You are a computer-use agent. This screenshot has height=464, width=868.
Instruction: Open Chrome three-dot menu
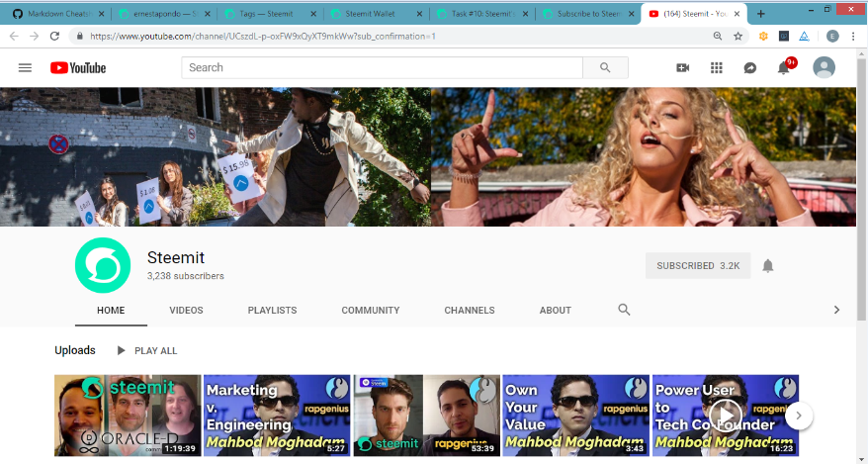pos(853,36)
